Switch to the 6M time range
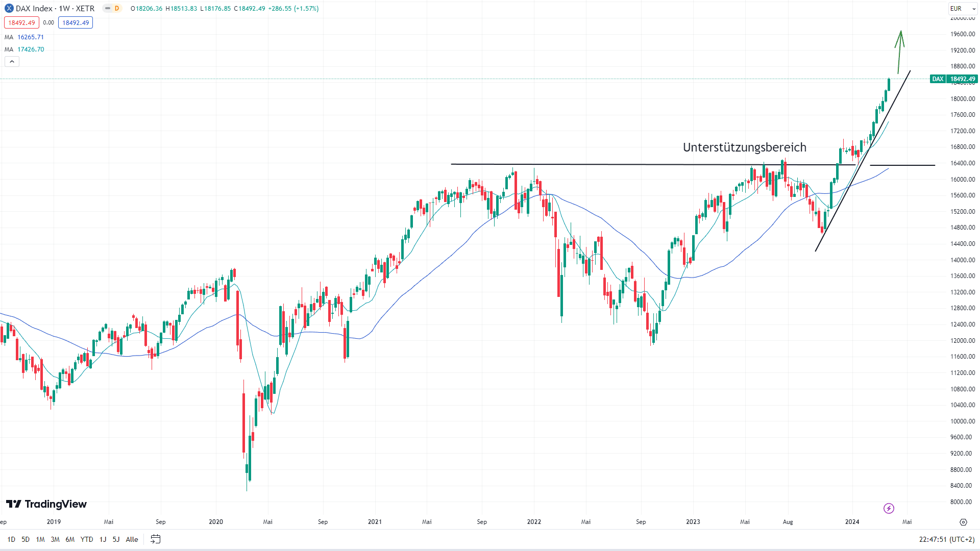The image size is (980, 551). click(70, 539)
